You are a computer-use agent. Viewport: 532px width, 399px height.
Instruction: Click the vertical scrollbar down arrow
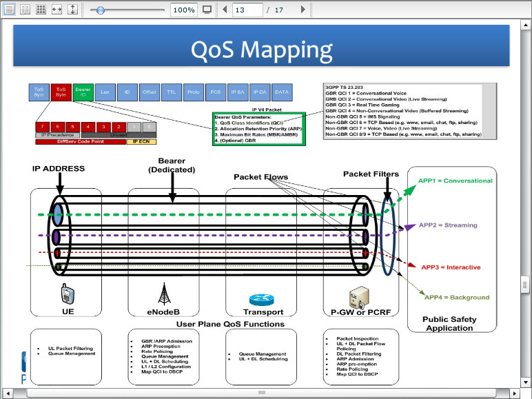525,382
